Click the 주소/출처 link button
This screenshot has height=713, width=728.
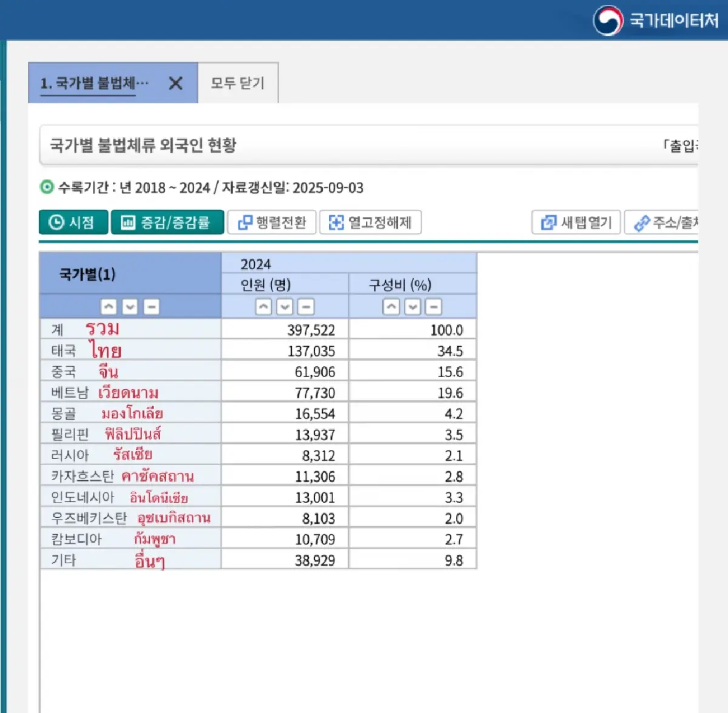coord(661,222)
